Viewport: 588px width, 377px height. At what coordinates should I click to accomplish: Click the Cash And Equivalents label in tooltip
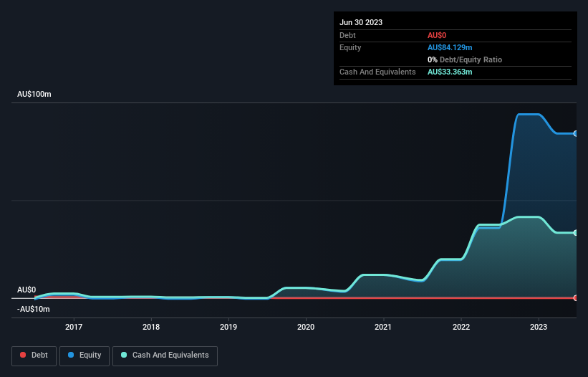pos(377,72)
